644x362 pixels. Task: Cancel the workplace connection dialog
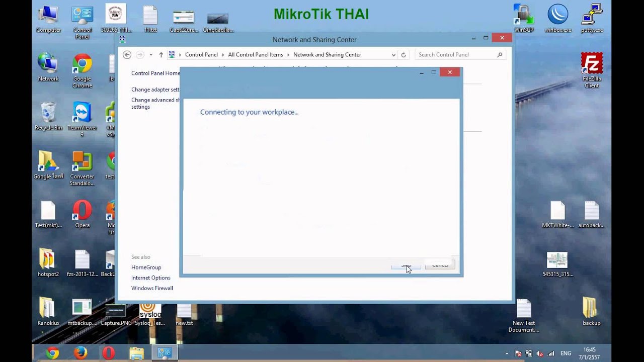coord(440,265)
